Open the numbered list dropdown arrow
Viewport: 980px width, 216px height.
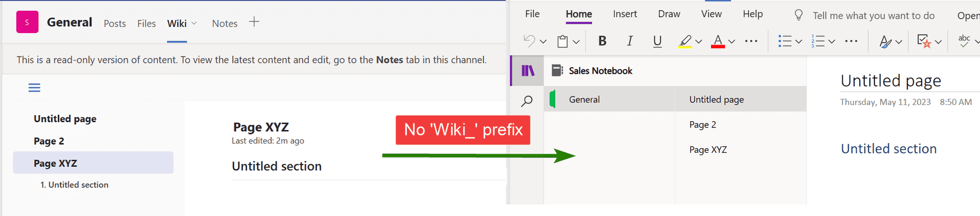831,42
